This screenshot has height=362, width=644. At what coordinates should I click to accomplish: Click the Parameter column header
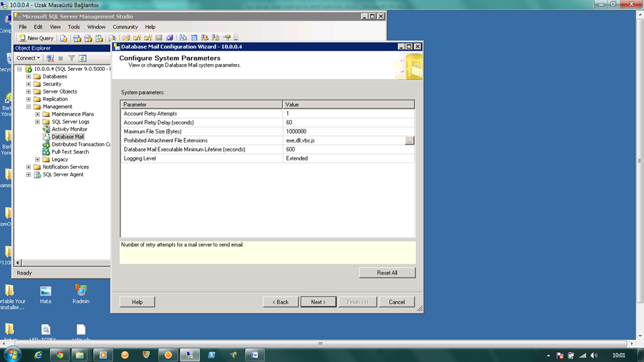[202, 105]
